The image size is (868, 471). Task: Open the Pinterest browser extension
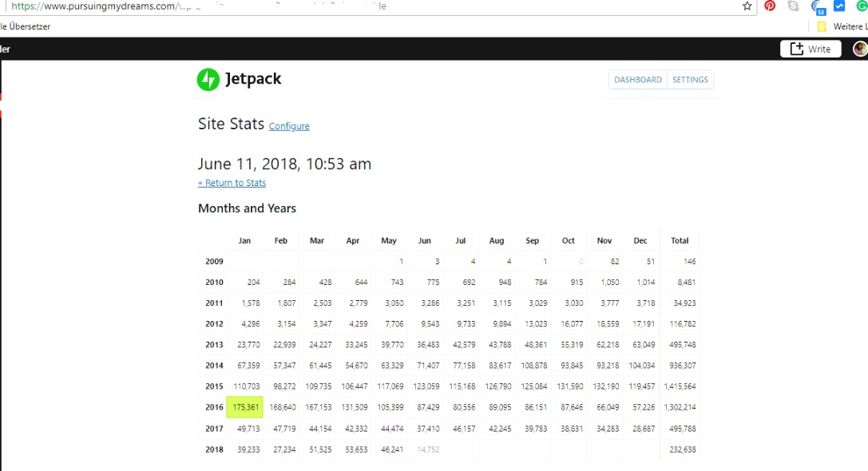(x=770, y=6)
